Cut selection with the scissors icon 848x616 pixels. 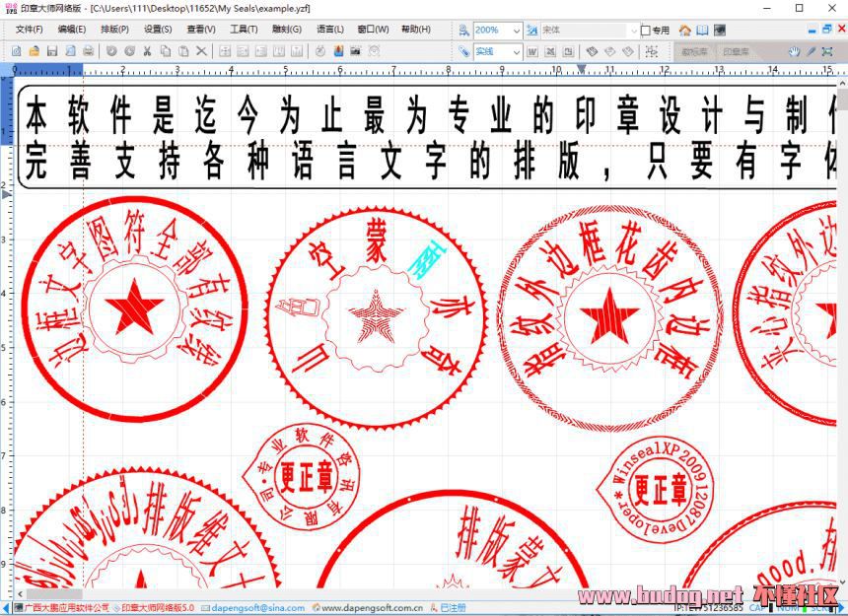point(147,51)
